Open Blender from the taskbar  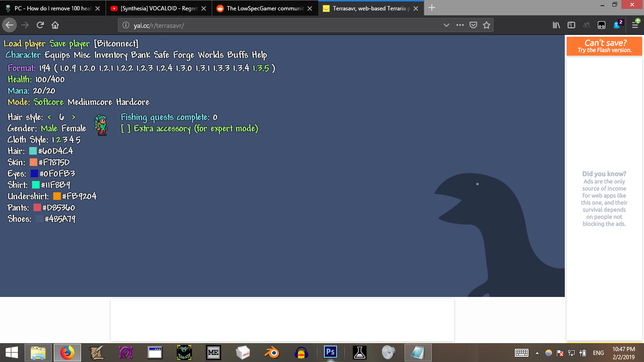click(x=272, y=352)
